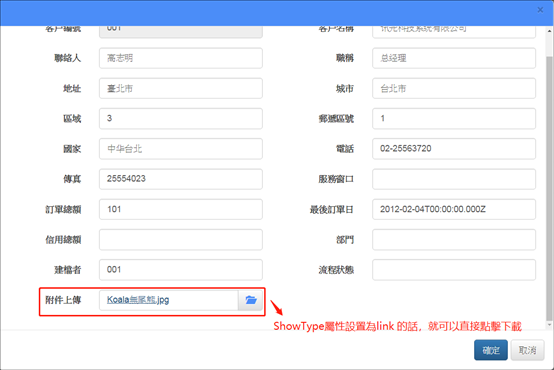Select the 區域 field containing 3
The width and height of the screenshot is (554, 370).
coord(181,118)
